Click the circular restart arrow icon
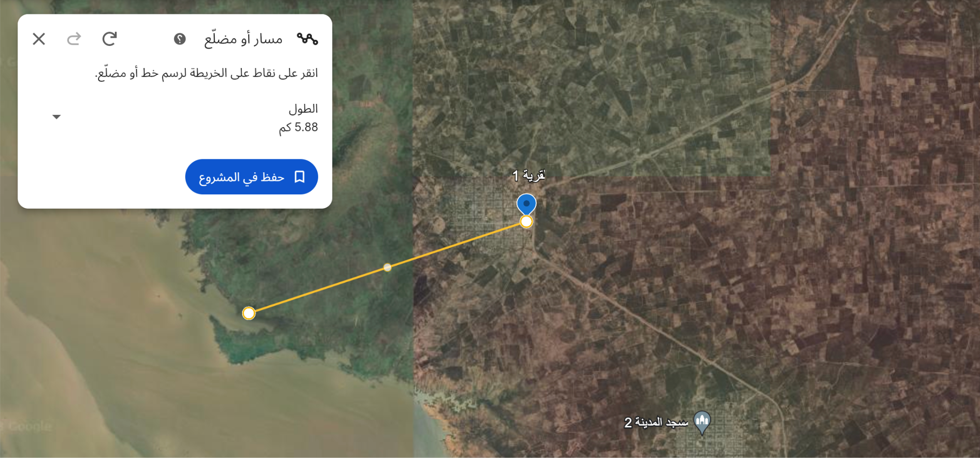Viewport: 980px width, 458px height. (x=110, y=39)
